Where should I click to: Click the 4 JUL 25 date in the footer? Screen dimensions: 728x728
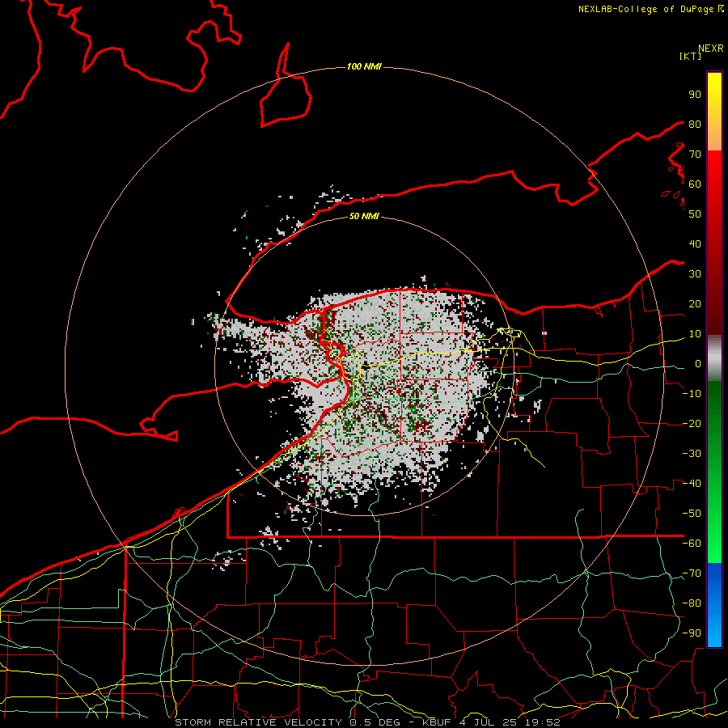click(x=489, y=722)
